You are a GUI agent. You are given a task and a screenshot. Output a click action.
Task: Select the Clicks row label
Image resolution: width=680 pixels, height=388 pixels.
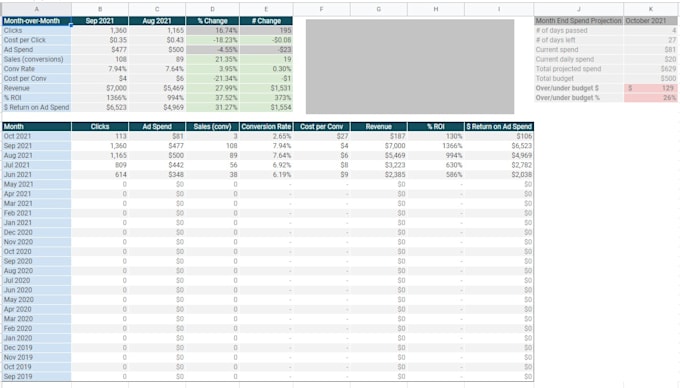36,30
